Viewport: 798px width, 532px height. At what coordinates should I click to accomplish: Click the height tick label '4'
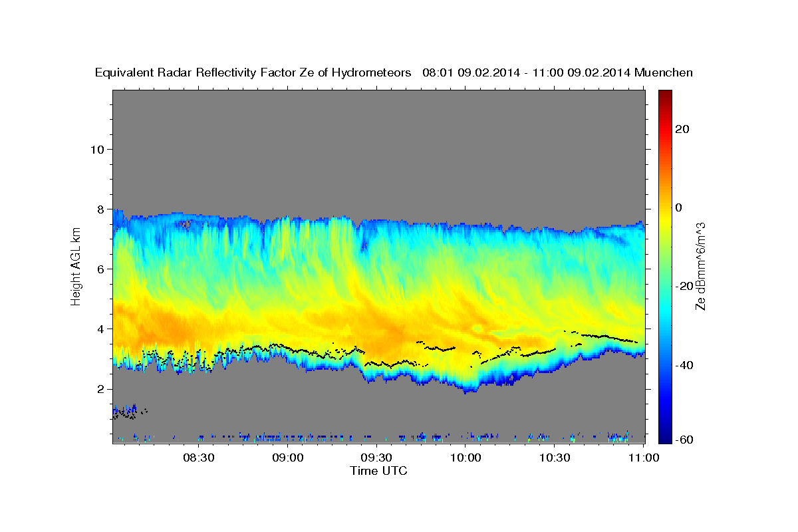[x=101, y=329]
